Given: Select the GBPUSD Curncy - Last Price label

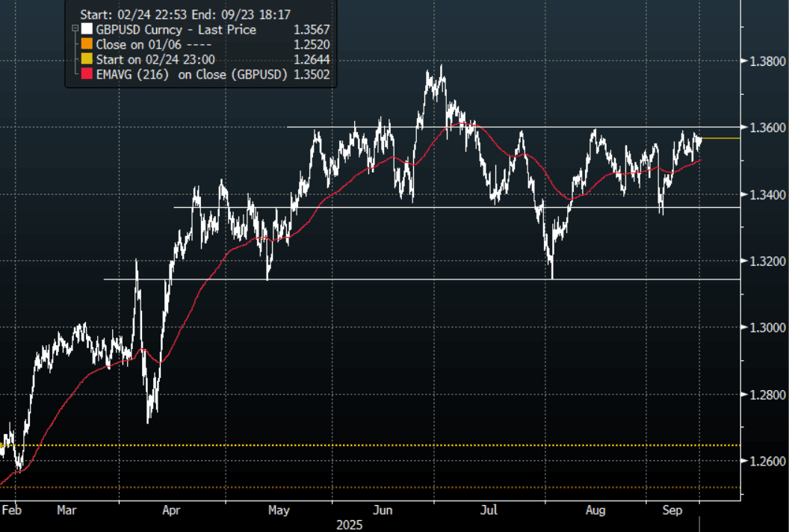Looking at the screenshot, I should [x=176, y=30].
